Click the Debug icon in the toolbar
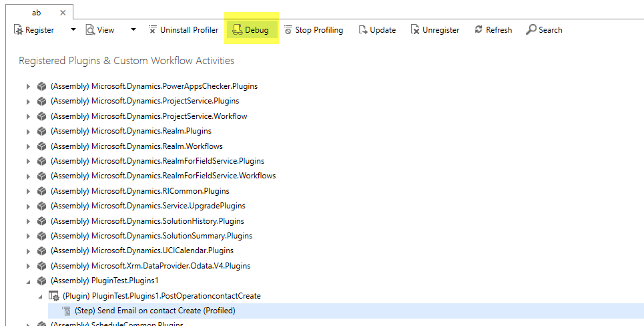This screenshot has height=326, width=644. [238, 29]
